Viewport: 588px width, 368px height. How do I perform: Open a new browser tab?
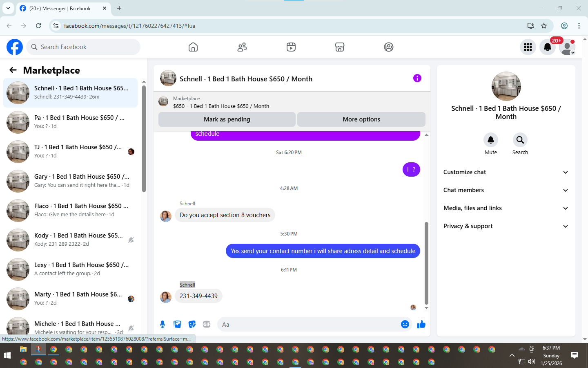119,8
